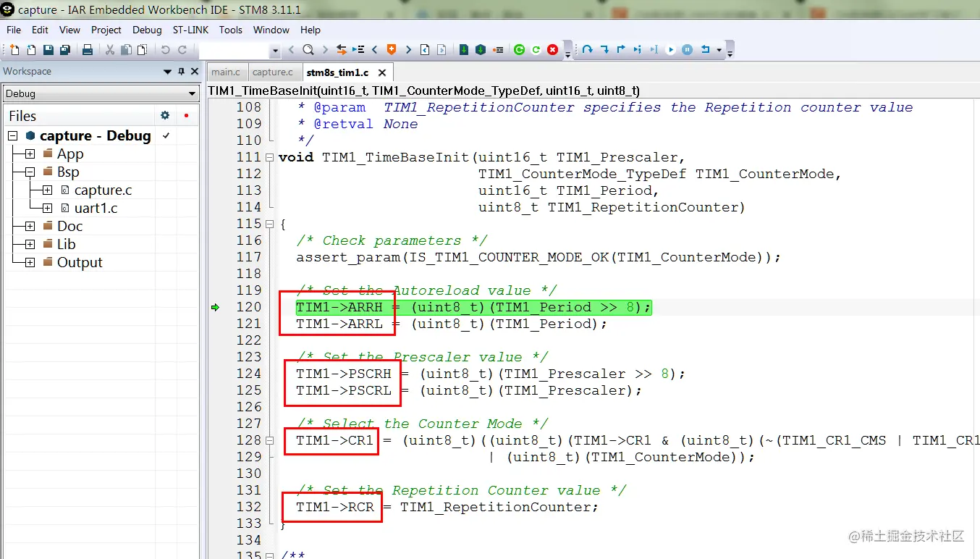Open the Debug configuration dropdown
Viewport: 980px width, 559px height.
[192, 93]
